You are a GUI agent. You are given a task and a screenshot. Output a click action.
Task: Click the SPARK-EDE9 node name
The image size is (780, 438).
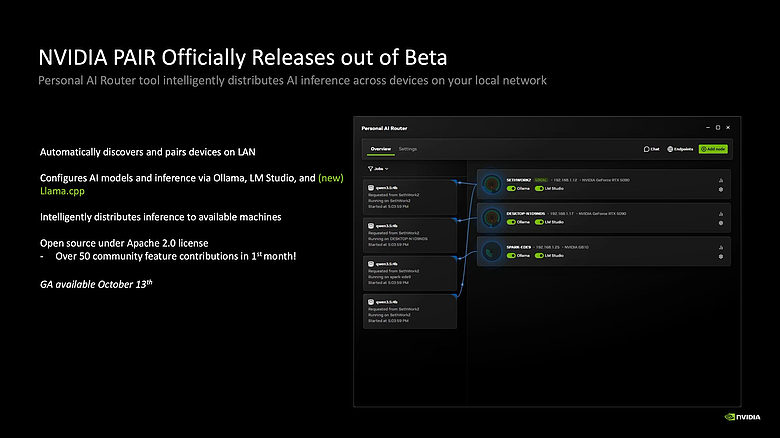(x=518, y=247)
